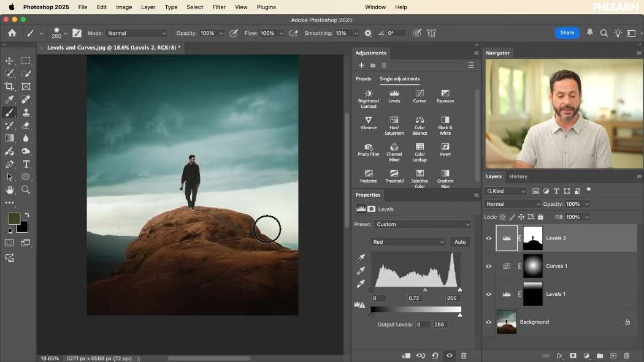Reset the adjustment to defaults in Properties
Screen dimensions: 644x362
435,355
